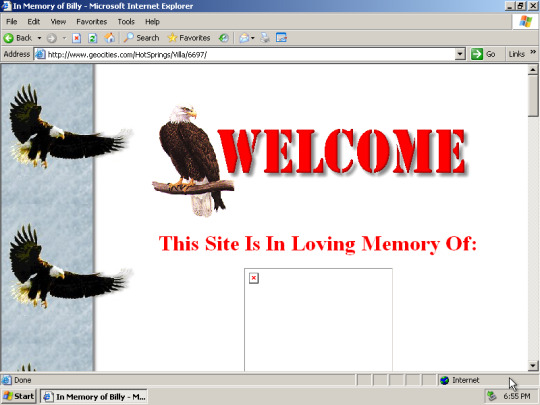Viewport: 540px width, 405px height.
Task: Click the vertical scrollbar up arrow
Action: [532, 70]
